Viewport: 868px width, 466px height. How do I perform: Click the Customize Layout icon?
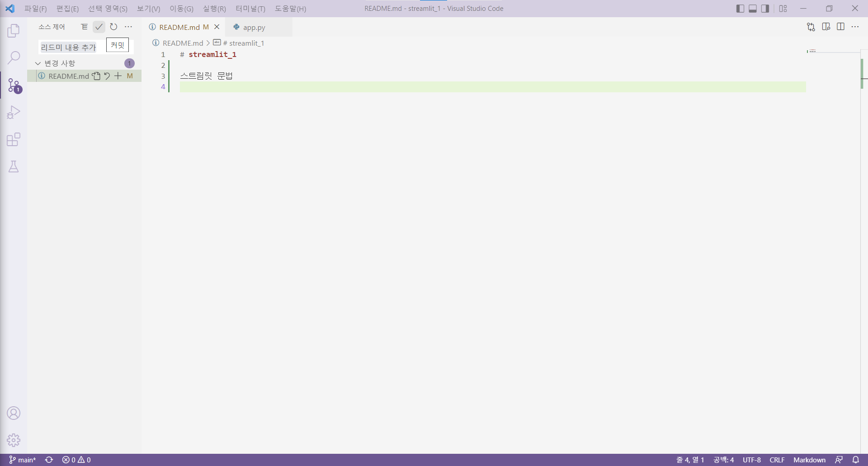(783, 9)
